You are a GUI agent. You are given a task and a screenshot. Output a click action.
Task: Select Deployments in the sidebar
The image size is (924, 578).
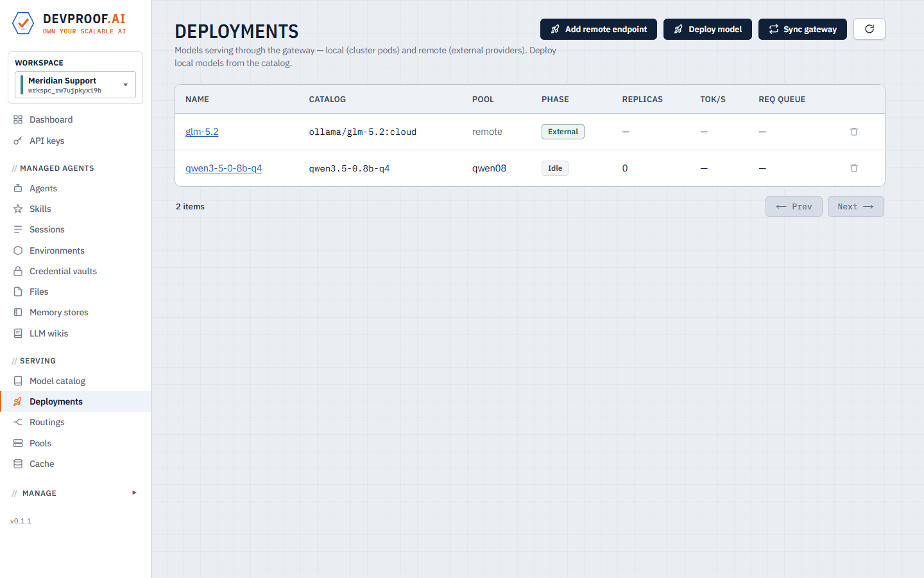(75, 401)
